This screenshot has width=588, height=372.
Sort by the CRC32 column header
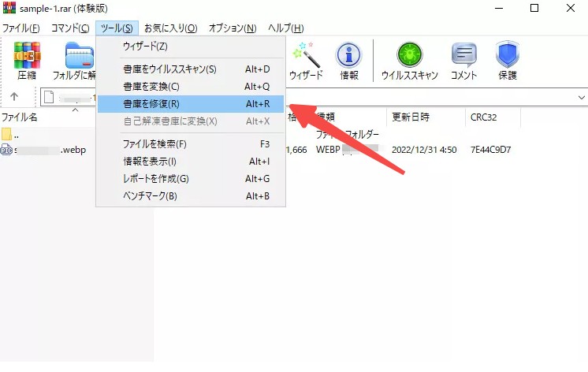pyautogui.click(x=485, y=117)
